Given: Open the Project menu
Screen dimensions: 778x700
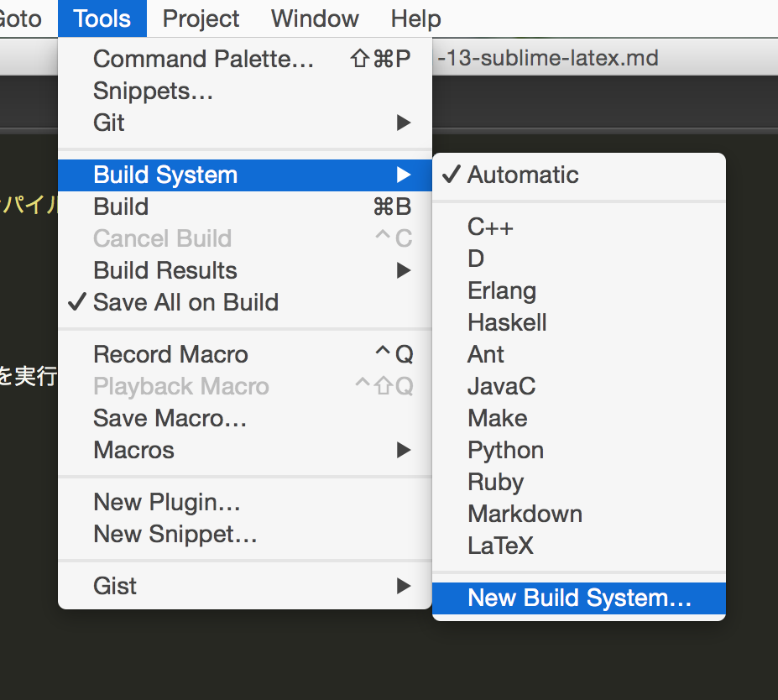Looking at the screenshot, I should [201, 18].
